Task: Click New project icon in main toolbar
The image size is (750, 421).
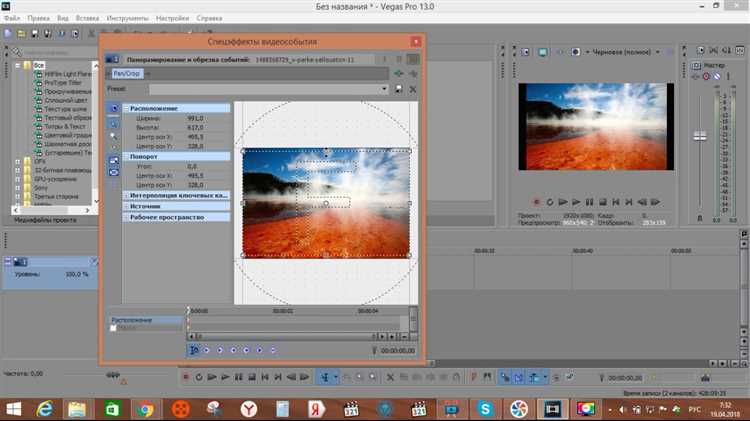Action: (8, 33)
